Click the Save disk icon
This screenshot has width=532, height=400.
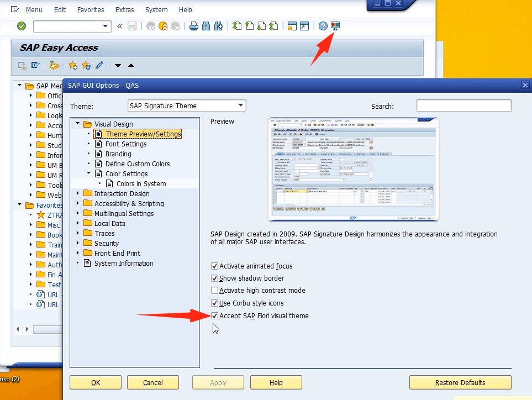pyautogui.click(x=132, y=26)
